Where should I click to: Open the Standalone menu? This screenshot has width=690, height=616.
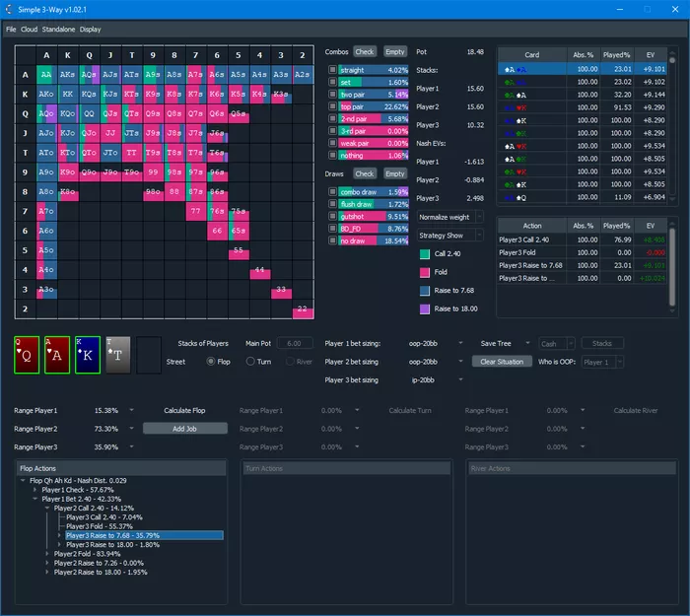pos(59,30)
